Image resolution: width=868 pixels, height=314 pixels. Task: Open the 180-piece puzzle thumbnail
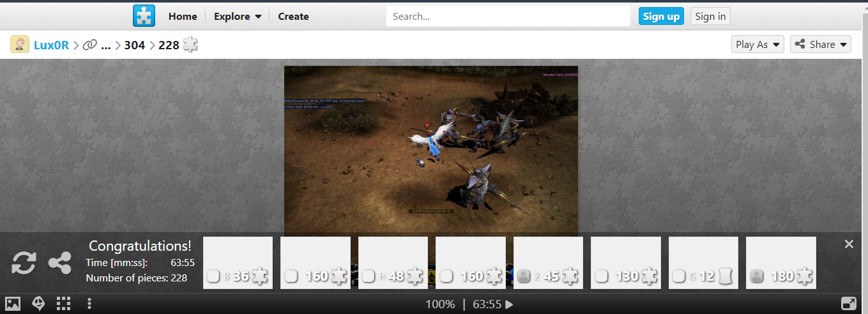coord(781,263)
